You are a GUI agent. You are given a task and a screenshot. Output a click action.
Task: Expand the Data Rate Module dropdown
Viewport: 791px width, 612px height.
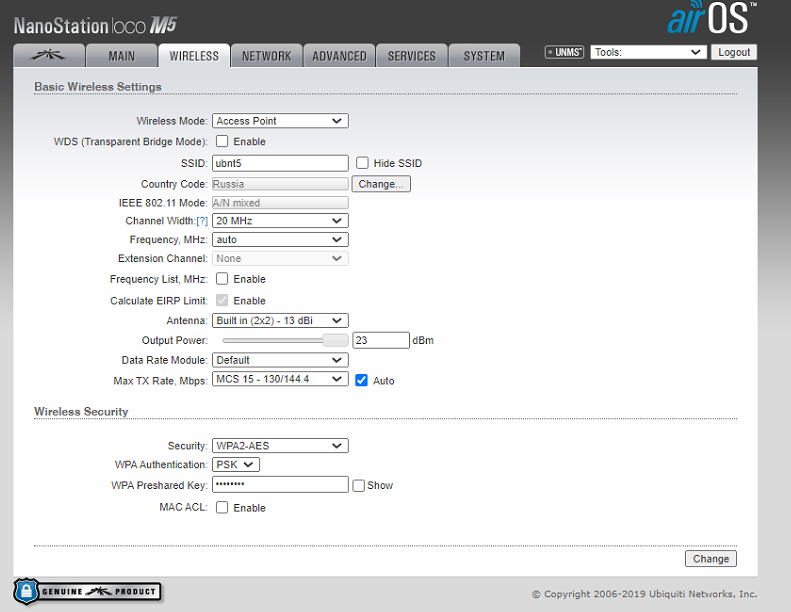click(x=280, y=360)
